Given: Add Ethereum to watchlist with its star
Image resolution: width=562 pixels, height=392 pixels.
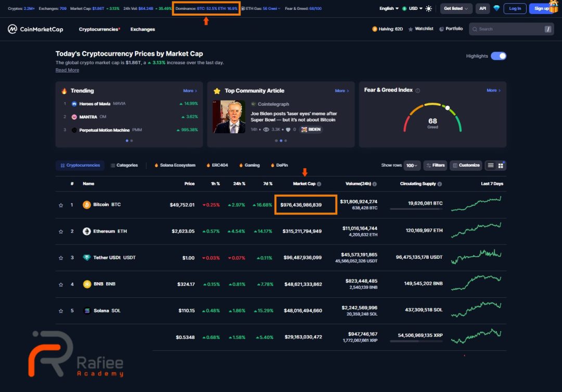Looking at the screenshot, I should [x=61, y=232].
